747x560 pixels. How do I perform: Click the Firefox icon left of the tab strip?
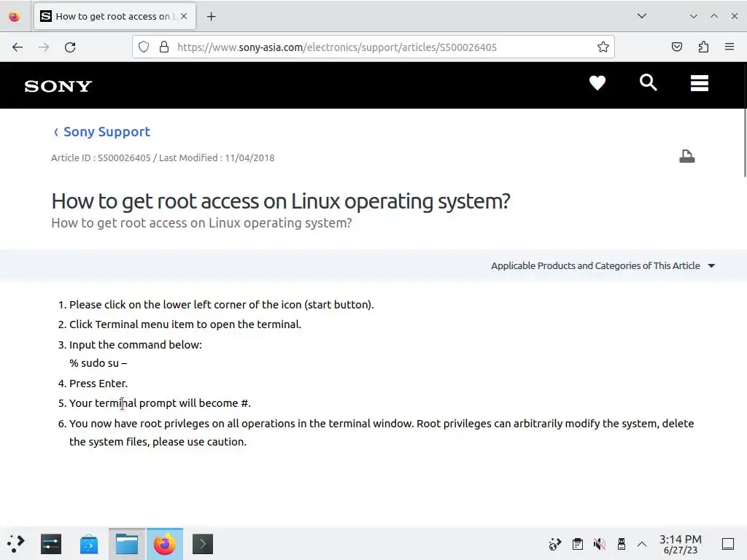tap(15, 17)
